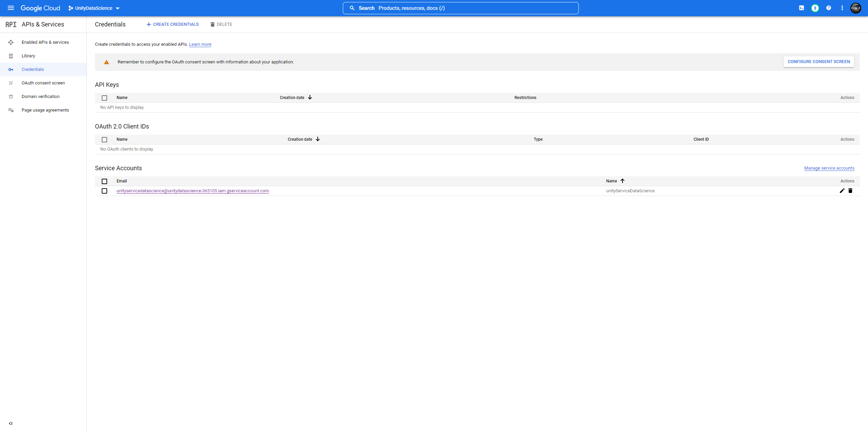Focus the Search products and resources field
This screenshot has height=432, width=868.
460,8
